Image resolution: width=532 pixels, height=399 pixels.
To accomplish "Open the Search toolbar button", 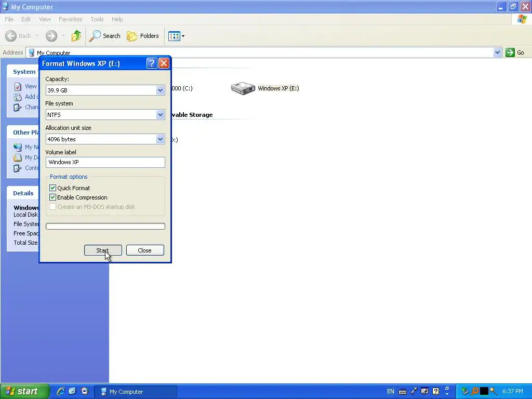I will (x=105, y=36).
